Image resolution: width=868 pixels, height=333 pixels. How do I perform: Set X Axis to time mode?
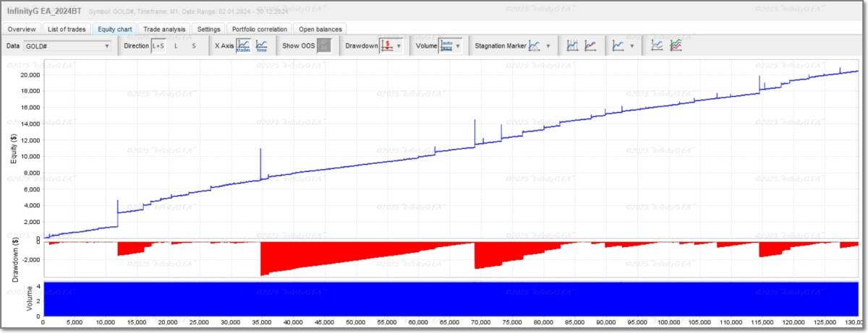click(x=262, y=46)
